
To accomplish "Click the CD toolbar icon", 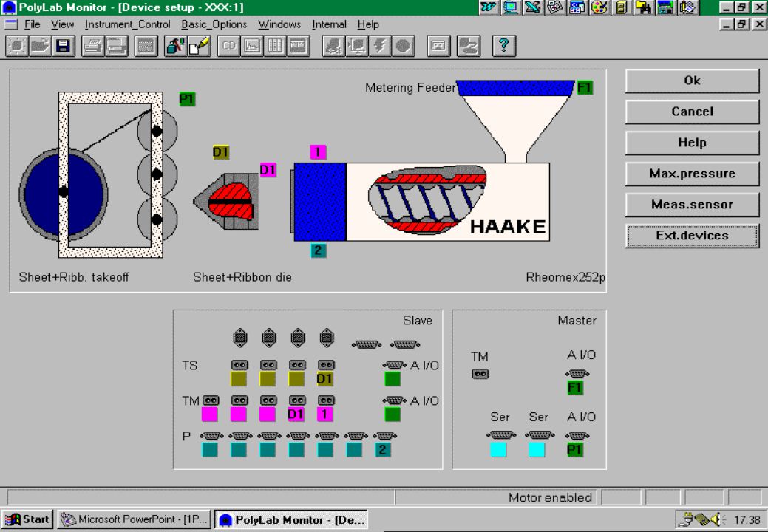I will tap(228, 47).
